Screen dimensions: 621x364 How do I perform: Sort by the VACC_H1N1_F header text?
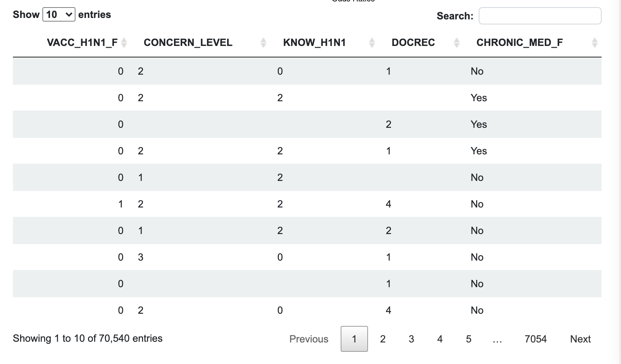82,43
